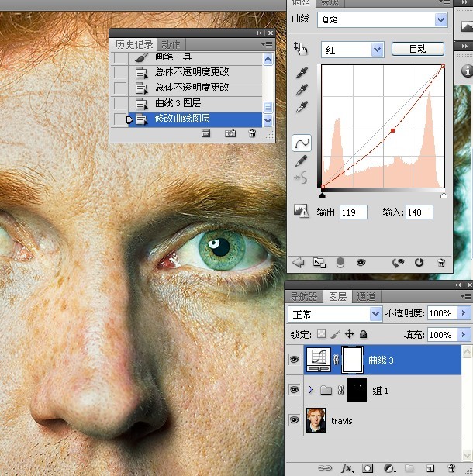Pick the black point eyedropper
Image resolution: width=473 pixels, height=476 pixels.
tap(302, 73)
